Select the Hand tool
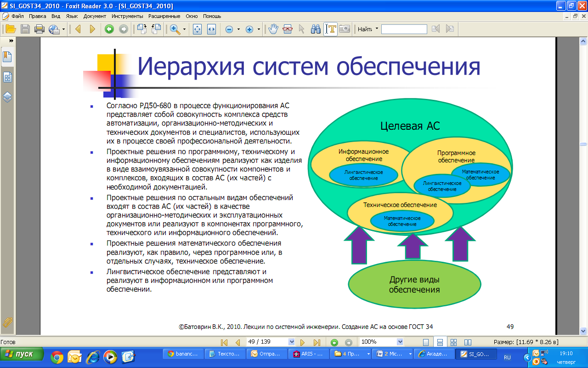 pos(273,29)
